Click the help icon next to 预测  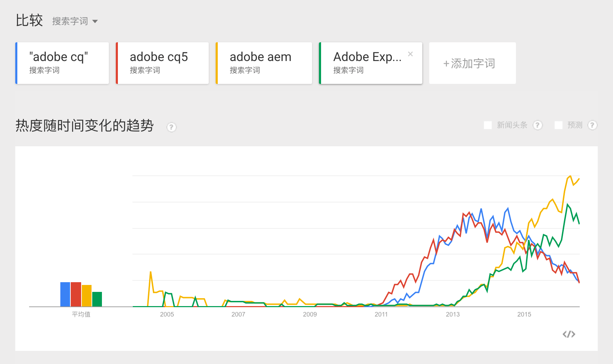click(592, 125)
